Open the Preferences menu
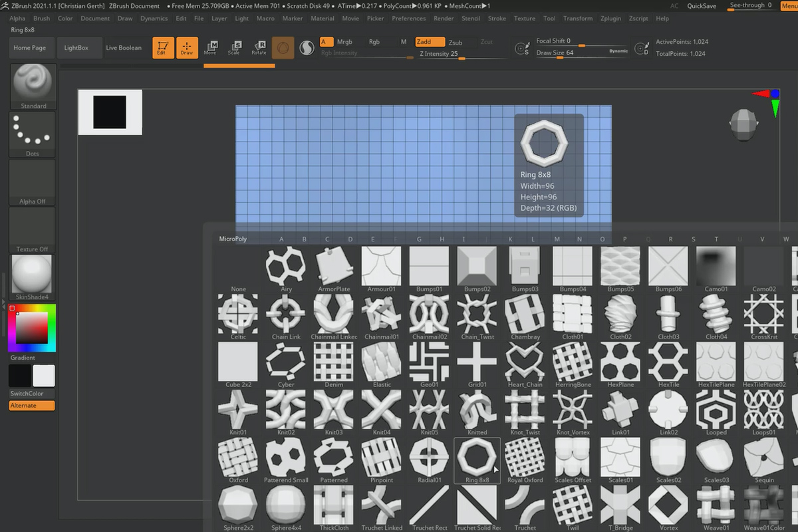Viewport: 798px width, 532px height. tap(408, 19)
